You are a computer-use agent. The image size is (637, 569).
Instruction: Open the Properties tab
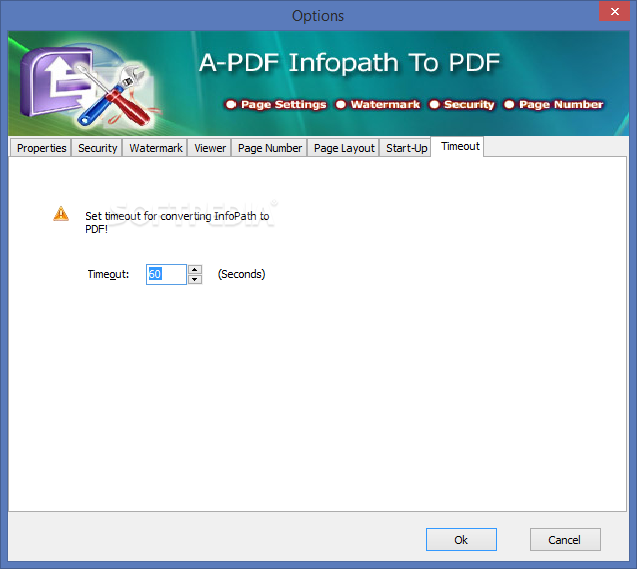(x=41, y=148)
